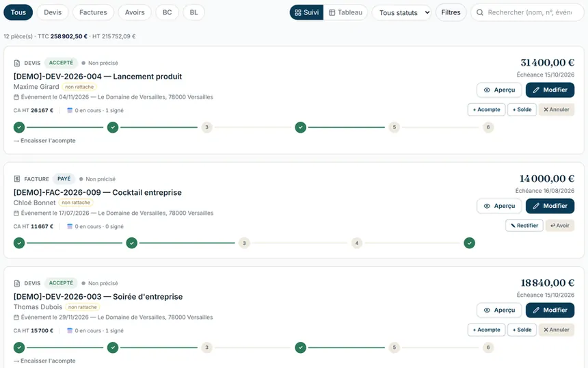Click amount 18 840,00 €

tap(548, 283)
